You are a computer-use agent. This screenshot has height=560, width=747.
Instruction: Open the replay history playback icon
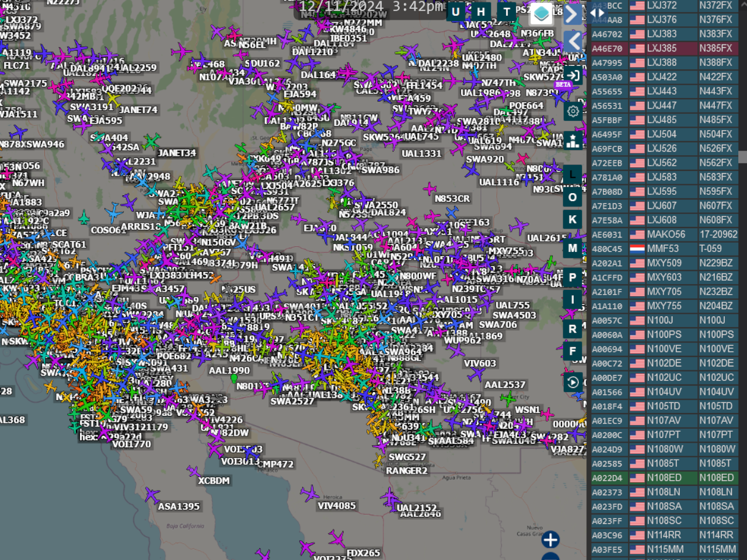click(573, 382)
